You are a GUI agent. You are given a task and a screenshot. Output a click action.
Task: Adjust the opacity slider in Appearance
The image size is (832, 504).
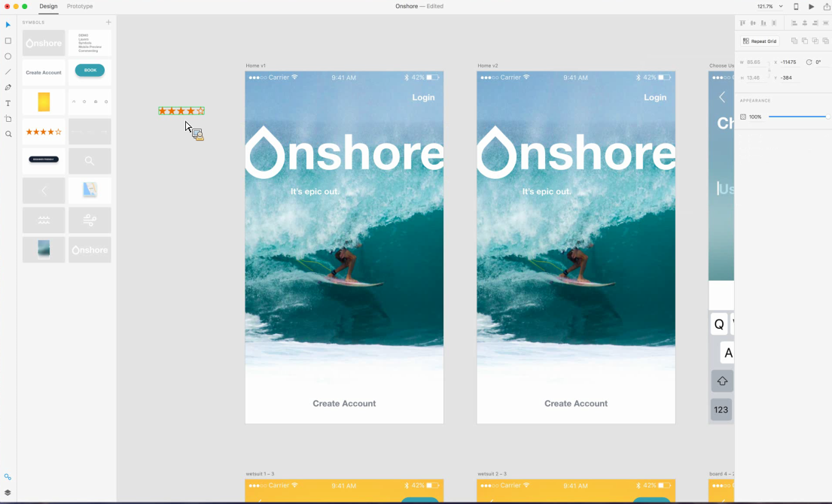click(798, 118)
